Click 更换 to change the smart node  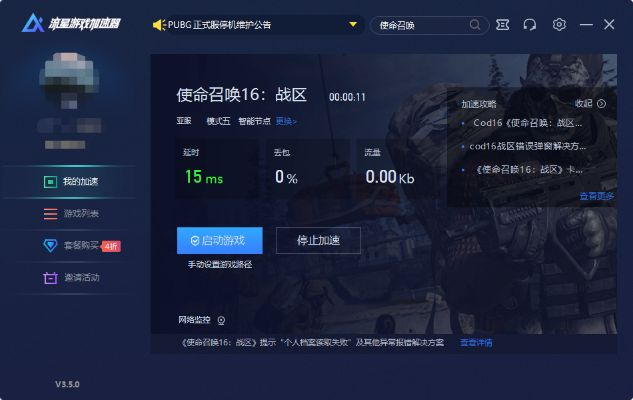[286, 121]
